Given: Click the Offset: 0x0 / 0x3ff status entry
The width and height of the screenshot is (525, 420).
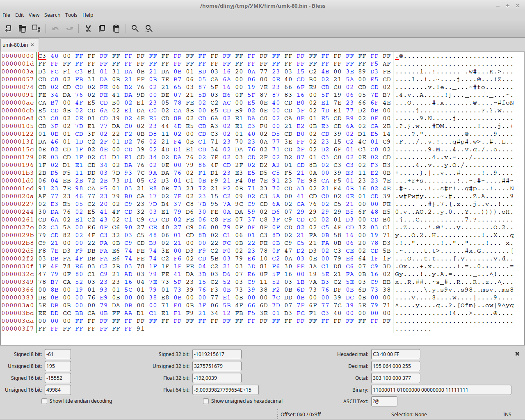Looking at the screenshot, I should tap(301, 415).
